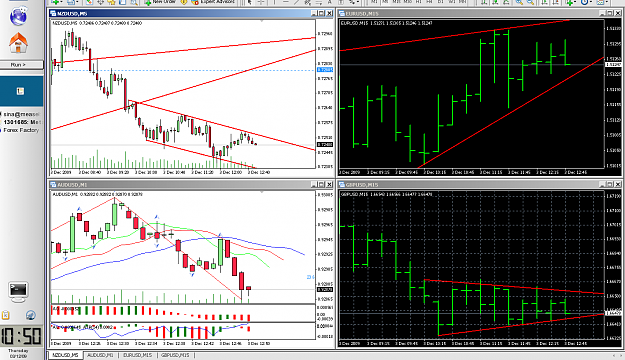Expand the Indicators dropdown arrow

[575, 2]
